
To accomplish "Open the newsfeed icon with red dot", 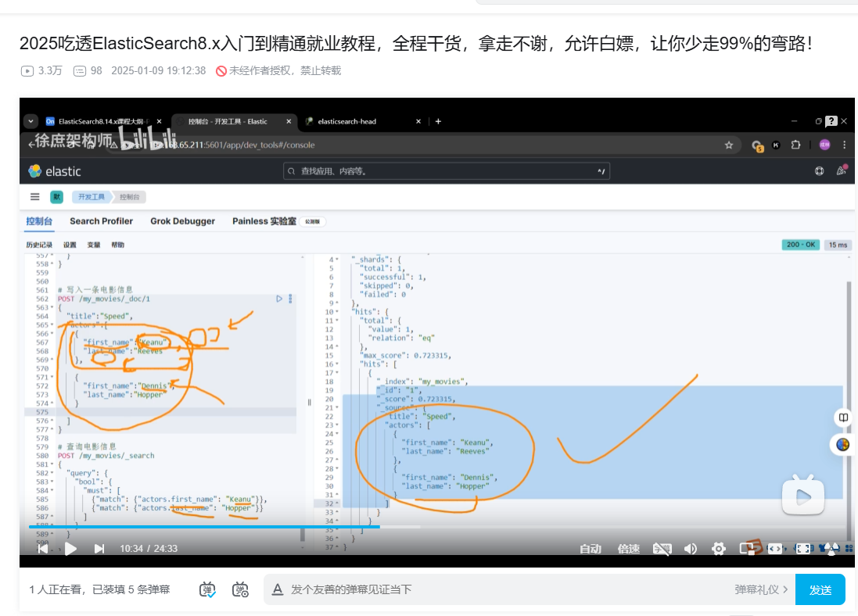I will coord(842,170).
